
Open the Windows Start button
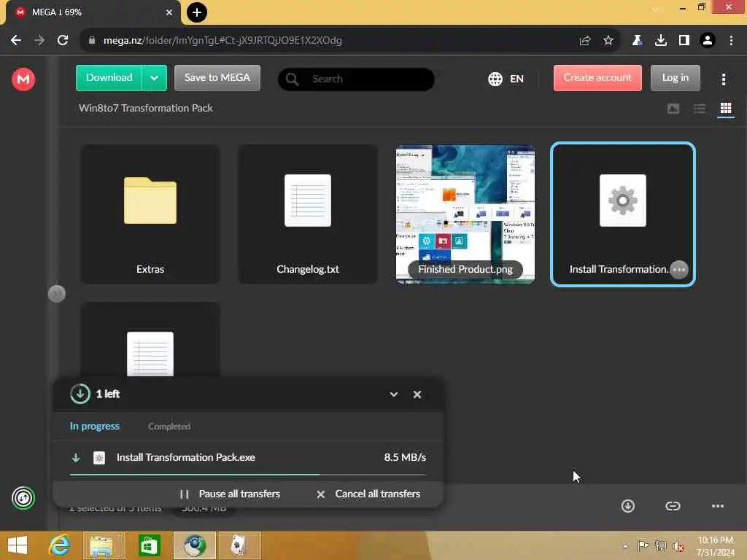[18, 545]
